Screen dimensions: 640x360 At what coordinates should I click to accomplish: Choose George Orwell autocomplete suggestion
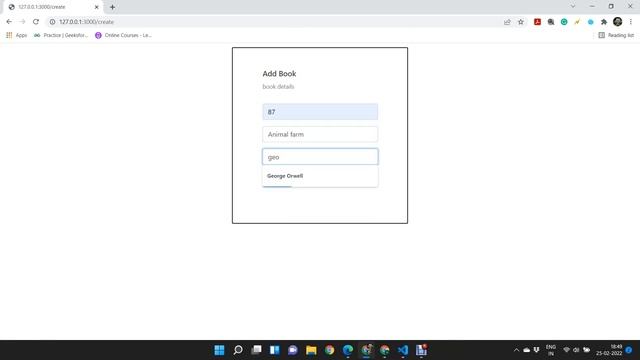coord(320,176)
